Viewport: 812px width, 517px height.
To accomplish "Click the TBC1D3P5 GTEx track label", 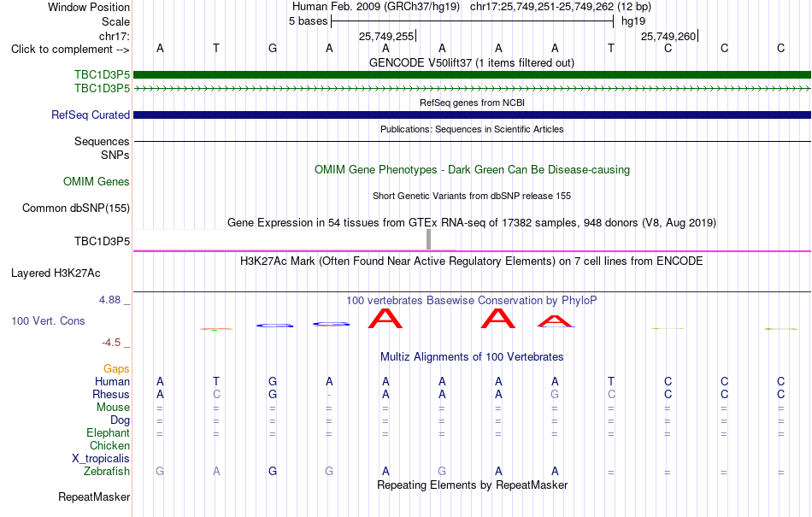I will 102,241.
